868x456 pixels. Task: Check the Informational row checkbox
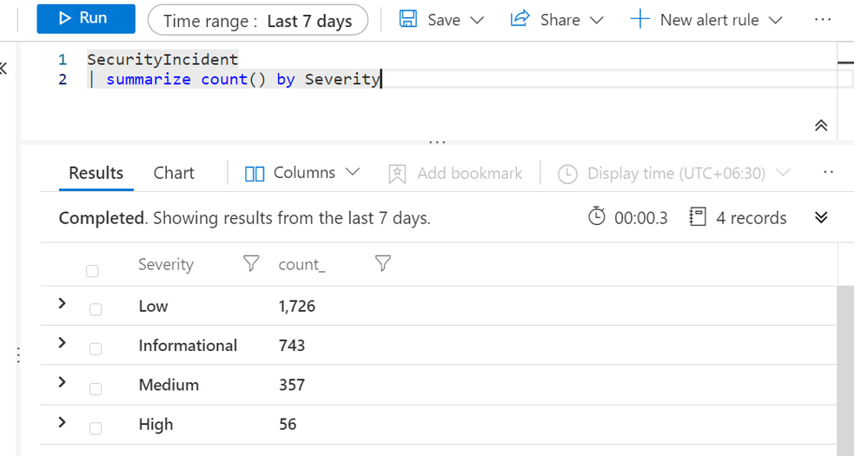click(x=96, y=348)
